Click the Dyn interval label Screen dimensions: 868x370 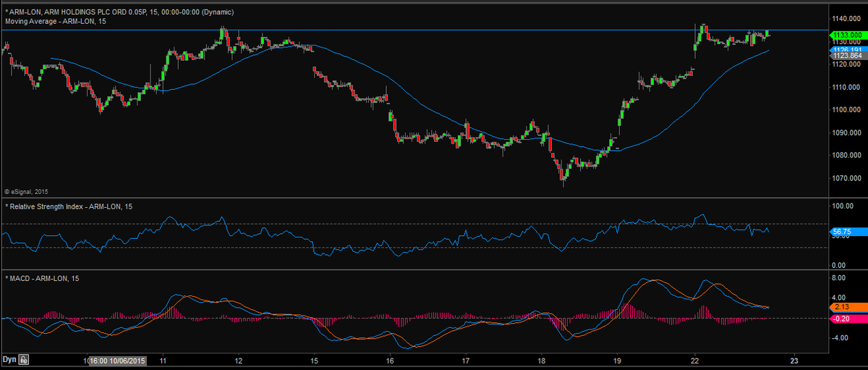(x=9, y=359)
